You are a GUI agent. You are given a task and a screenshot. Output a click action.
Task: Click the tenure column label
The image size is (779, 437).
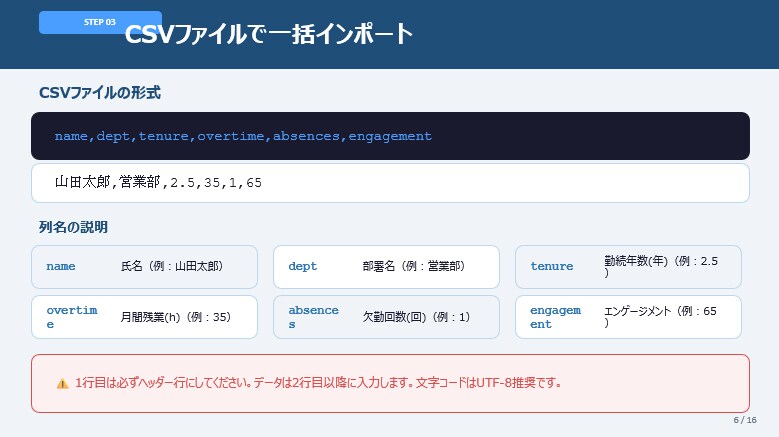[x=551, y=266]
